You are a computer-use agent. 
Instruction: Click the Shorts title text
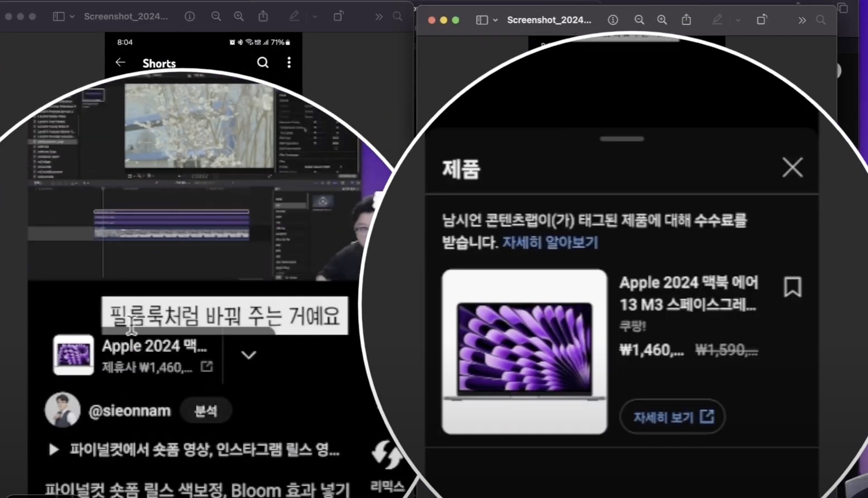(x=159, y=63)
